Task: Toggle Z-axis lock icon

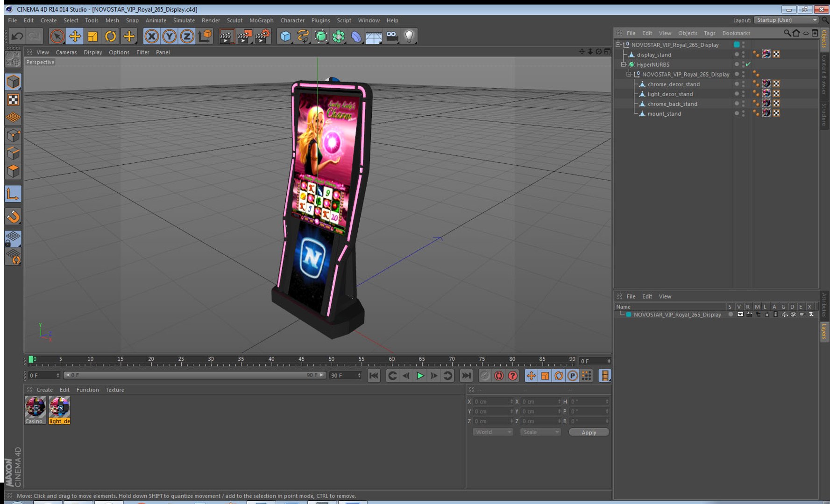Action: click(187, 36)
